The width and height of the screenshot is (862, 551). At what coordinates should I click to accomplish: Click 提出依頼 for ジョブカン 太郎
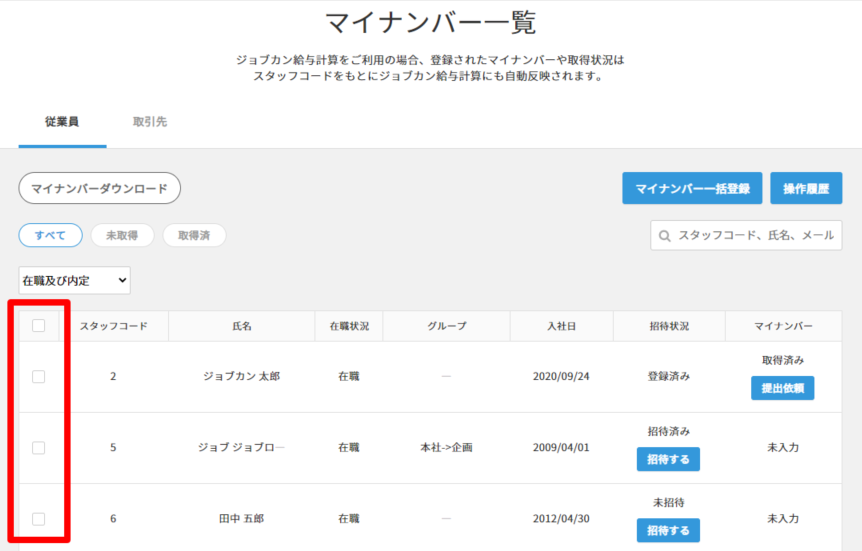coord(782,388)
